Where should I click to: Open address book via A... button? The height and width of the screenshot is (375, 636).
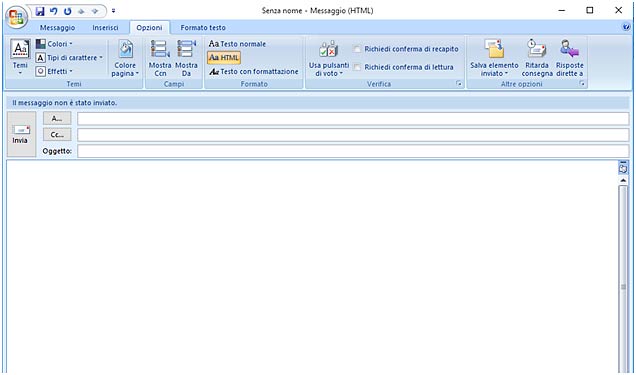point(57,118)
